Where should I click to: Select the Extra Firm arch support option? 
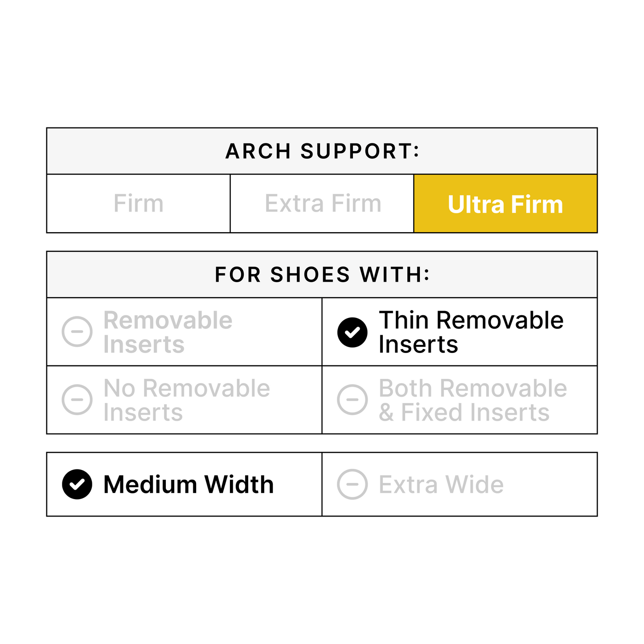click(x=322, y=204)
